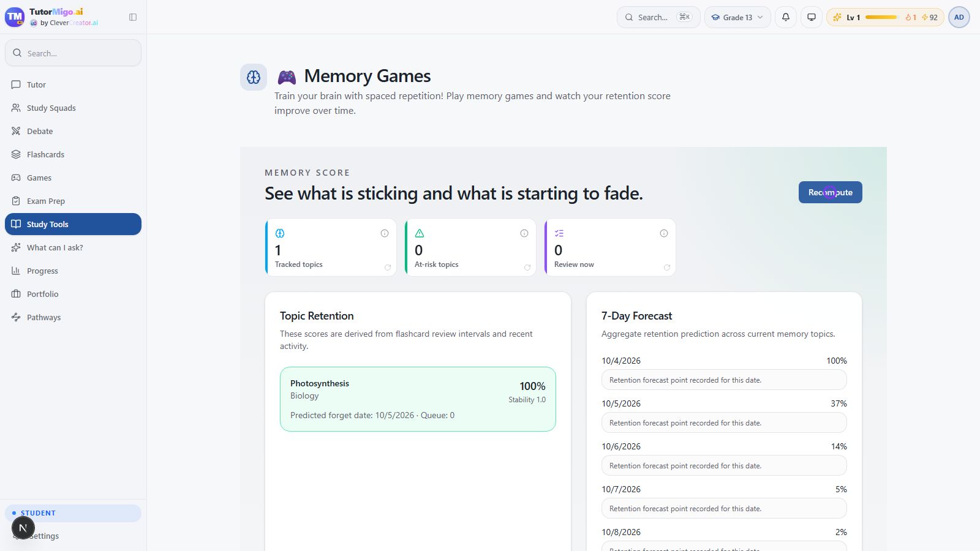Open the Photosynthesis topic card

coord(418,399)
